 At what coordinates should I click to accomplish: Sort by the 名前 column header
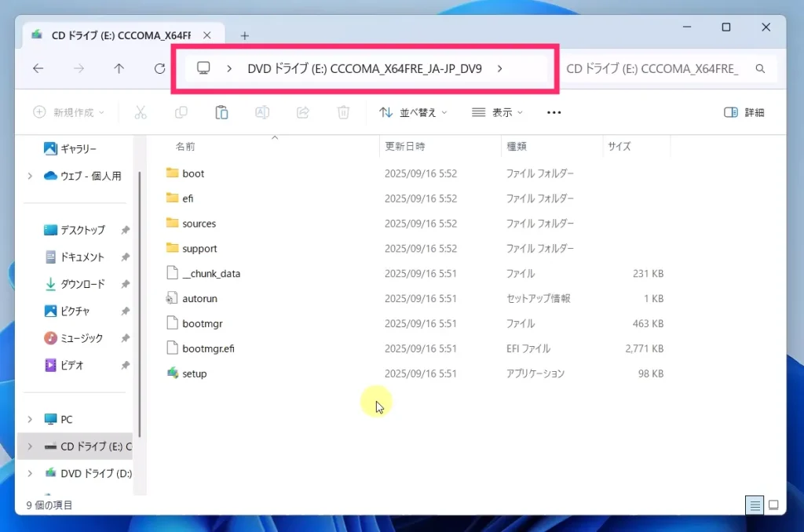tap(185, 146)
